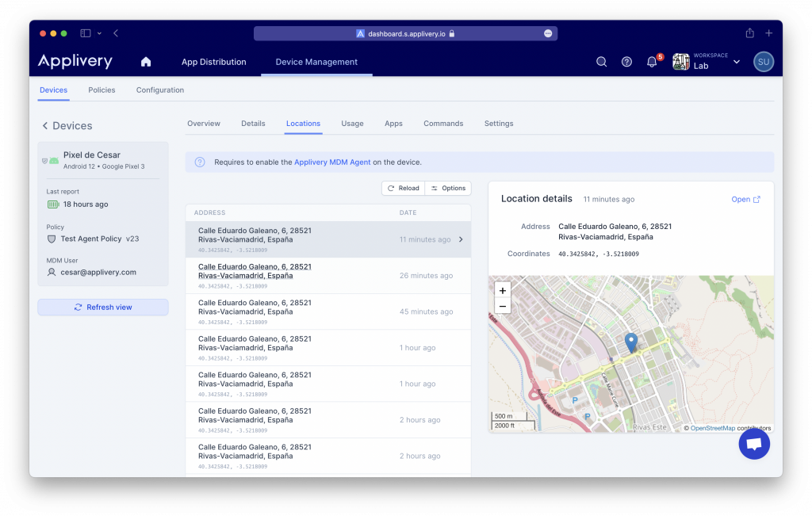Open the Details tab
This screenshot has width=812, height=516.
[253, 124]
